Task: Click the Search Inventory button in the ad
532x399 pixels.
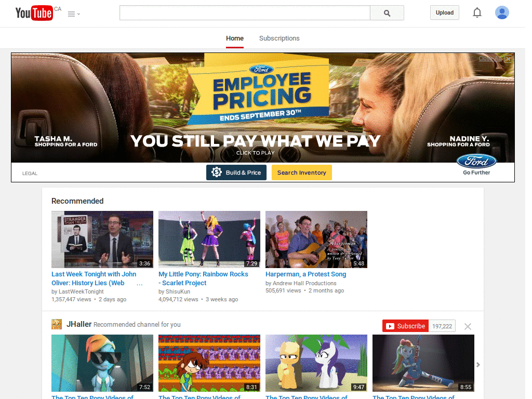Action: click(301, 172)
